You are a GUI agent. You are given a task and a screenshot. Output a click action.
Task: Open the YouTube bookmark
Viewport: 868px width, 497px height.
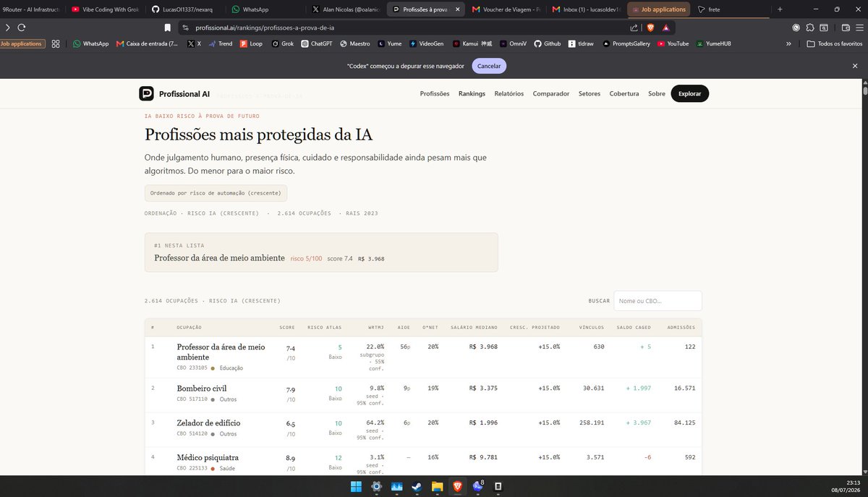(673, 43)
